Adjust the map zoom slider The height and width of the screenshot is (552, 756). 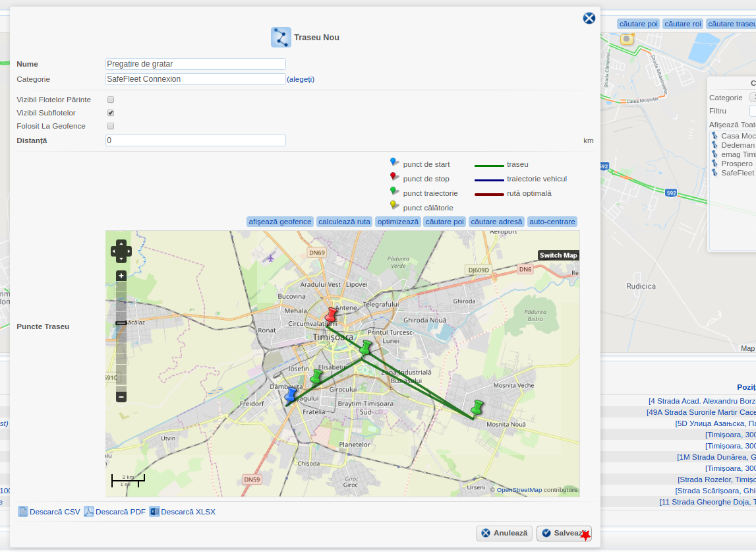coord(121,323)
